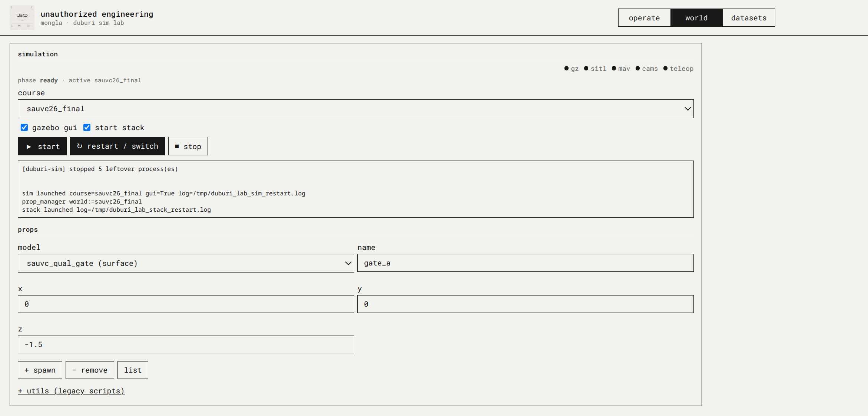Expand utils (legacy scripts)
The height and width of the screenshot is (416, 868).
(71, 391)
